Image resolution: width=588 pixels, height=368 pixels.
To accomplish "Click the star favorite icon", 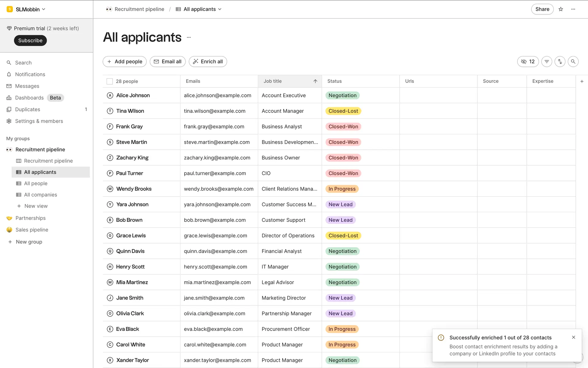I will [561, 9].
